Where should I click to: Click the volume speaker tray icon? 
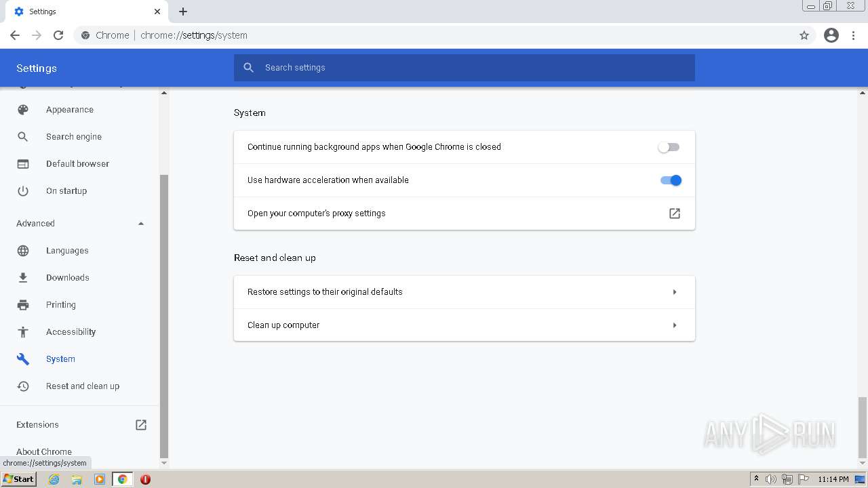771,479
